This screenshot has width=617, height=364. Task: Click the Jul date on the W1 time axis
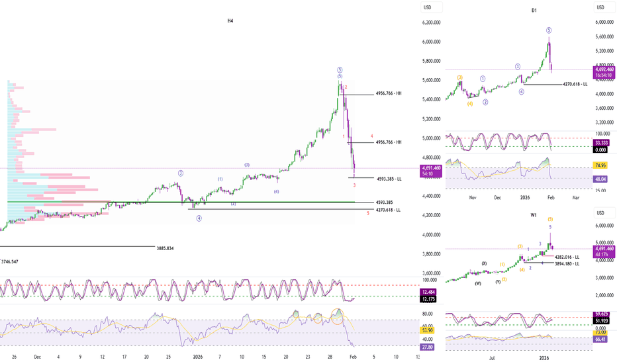click(x=492, y=358)
